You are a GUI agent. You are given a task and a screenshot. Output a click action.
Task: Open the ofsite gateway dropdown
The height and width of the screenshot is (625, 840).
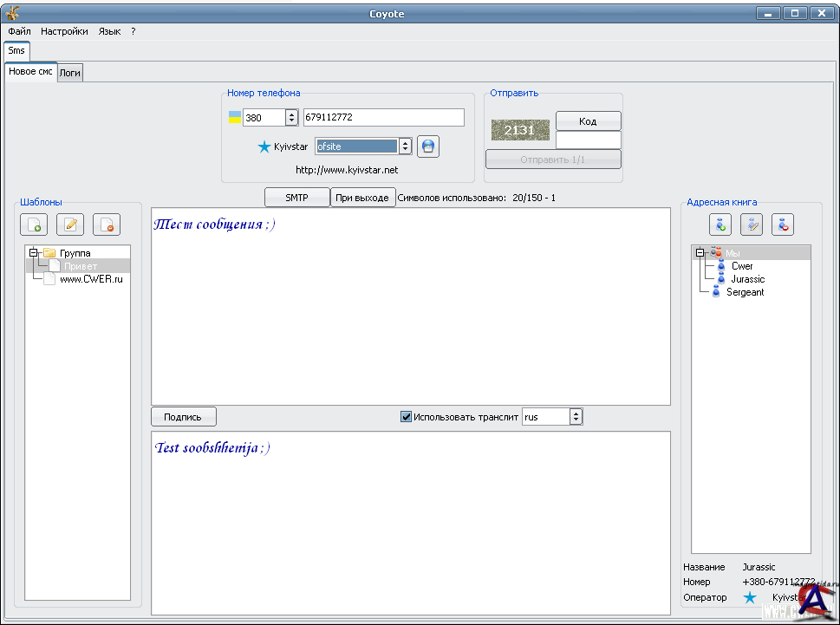pyautogui.click(x=404, y=146)
